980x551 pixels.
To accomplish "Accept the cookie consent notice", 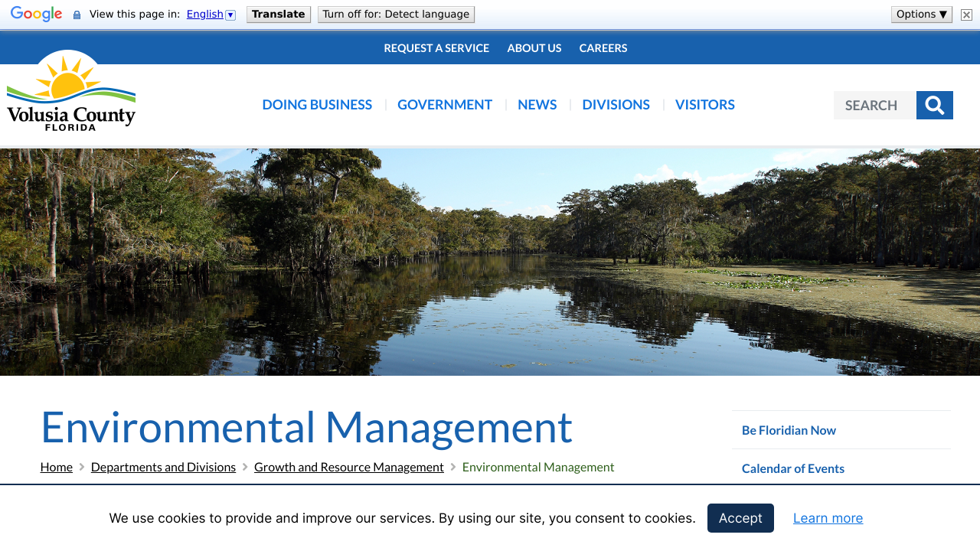I will (x=740, y=518).
